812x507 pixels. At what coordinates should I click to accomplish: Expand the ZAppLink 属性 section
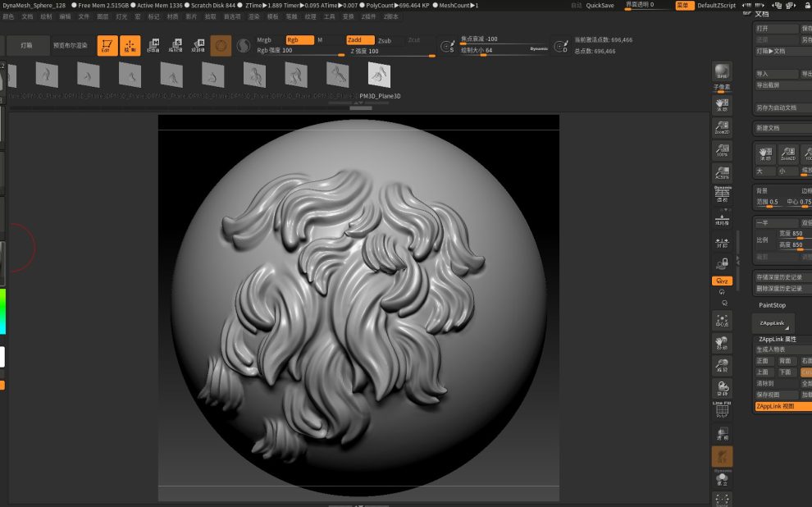(x=778, y=339)
